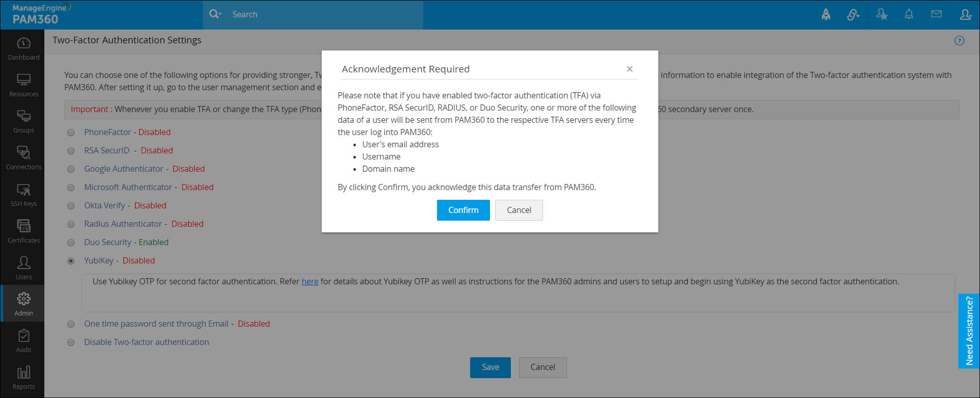
Task: Click into the Search field
Action: (x=324, y=14)
